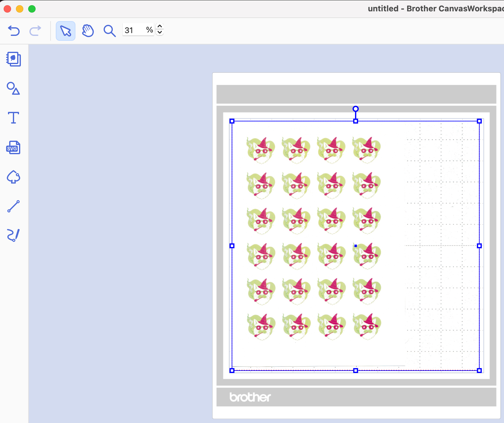
Task: Click the zoom percentage input field
Action: coord(138,30)
